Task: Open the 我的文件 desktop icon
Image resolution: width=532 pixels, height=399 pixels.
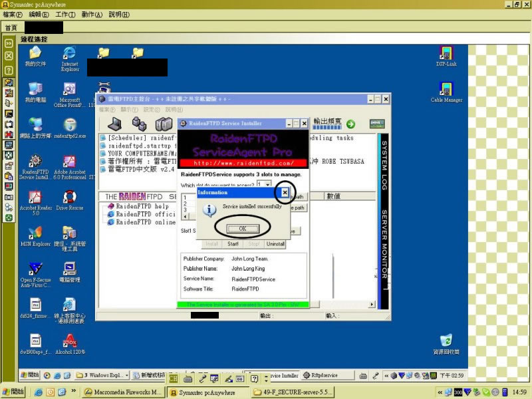Action: (x=35, y=57)
